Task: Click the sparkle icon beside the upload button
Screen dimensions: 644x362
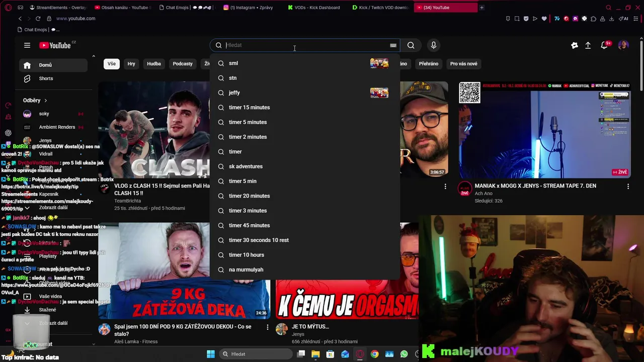Action: pos(575,45)
